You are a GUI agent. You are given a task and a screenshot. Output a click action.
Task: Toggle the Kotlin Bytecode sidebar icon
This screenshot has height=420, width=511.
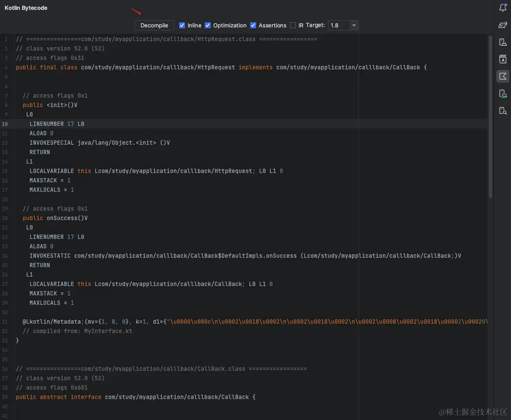(503, 76)
